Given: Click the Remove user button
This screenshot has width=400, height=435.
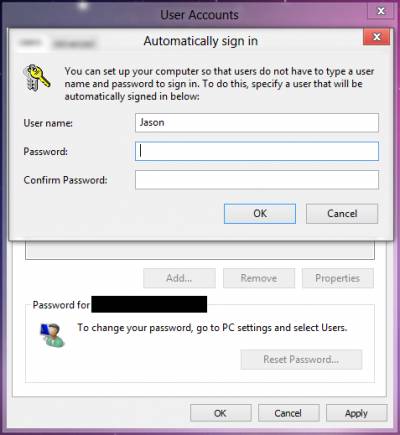Looking at the screenshot, I should pos(259,278).
